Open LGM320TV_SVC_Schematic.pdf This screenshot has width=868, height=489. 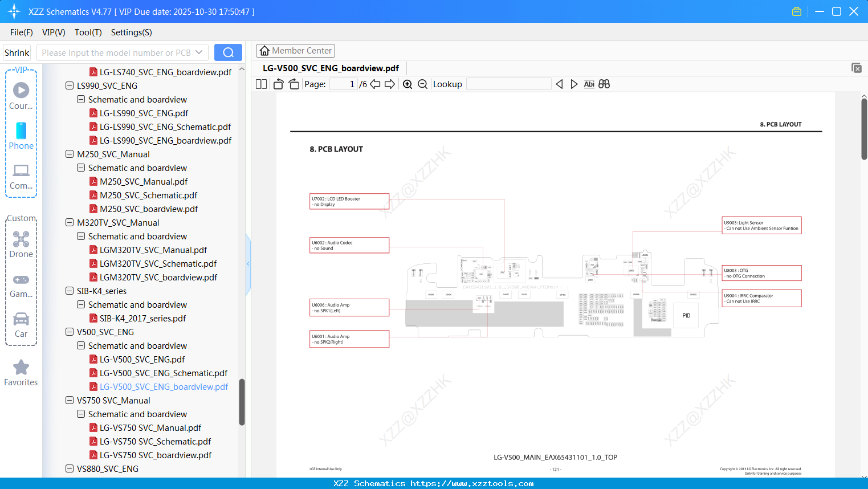[153, 264]
